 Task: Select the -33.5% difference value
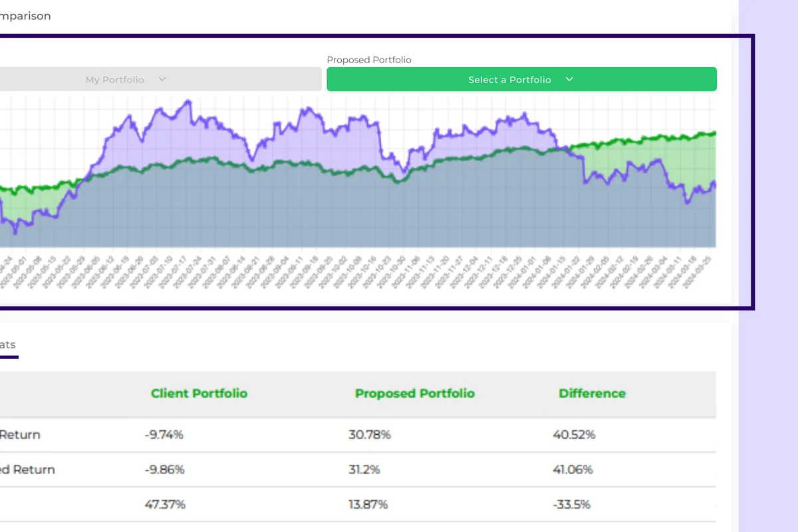(x=571, y=504)
